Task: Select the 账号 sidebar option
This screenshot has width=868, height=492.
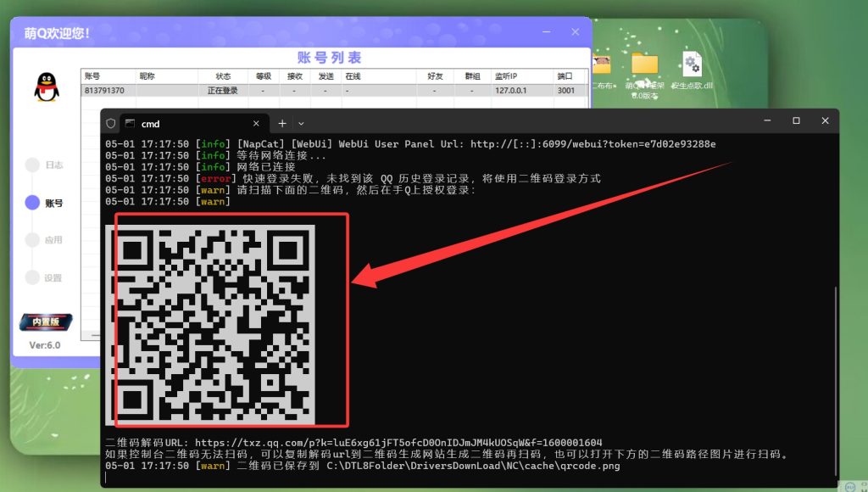Action: click(x=45, y=203)
